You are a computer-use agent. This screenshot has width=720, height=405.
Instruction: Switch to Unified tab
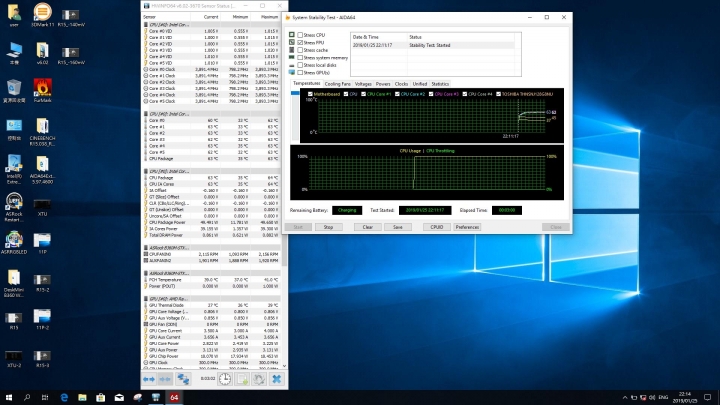(x=420, y=84)
